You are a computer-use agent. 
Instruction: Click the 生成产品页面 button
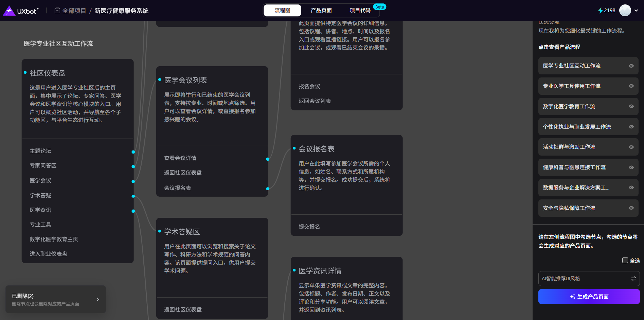(x=589, y=297)
